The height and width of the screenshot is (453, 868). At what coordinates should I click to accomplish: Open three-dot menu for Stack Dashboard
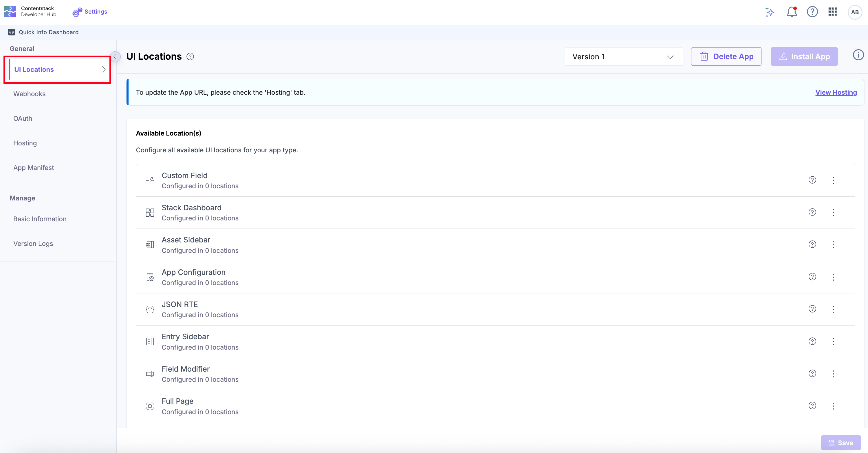pyautogui.click(x=833, y=213)
